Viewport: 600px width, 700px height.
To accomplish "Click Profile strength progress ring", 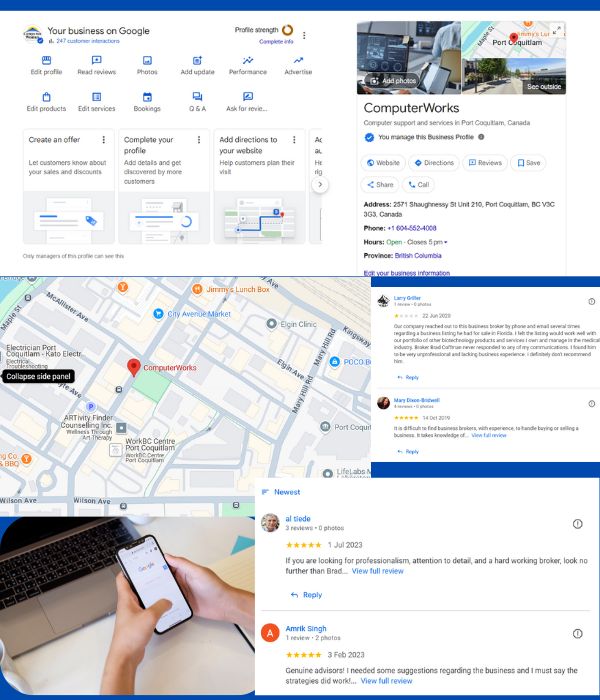I will (288, 30).
